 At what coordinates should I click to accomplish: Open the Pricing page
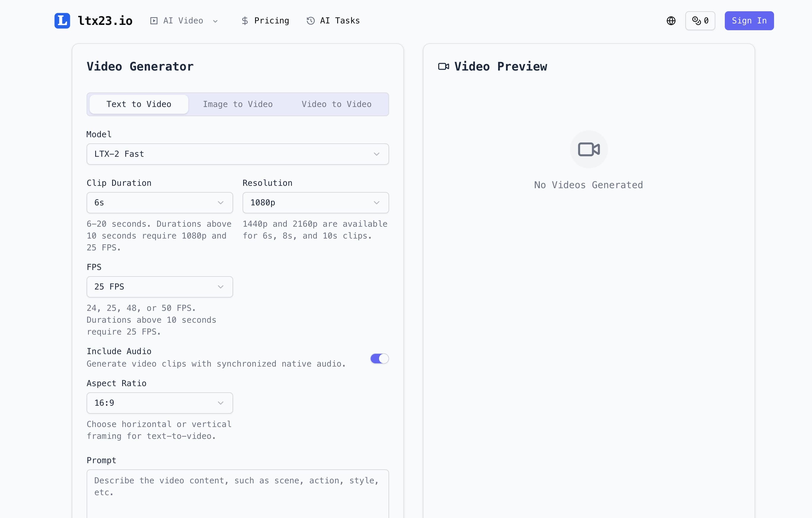tap(265, 20)
